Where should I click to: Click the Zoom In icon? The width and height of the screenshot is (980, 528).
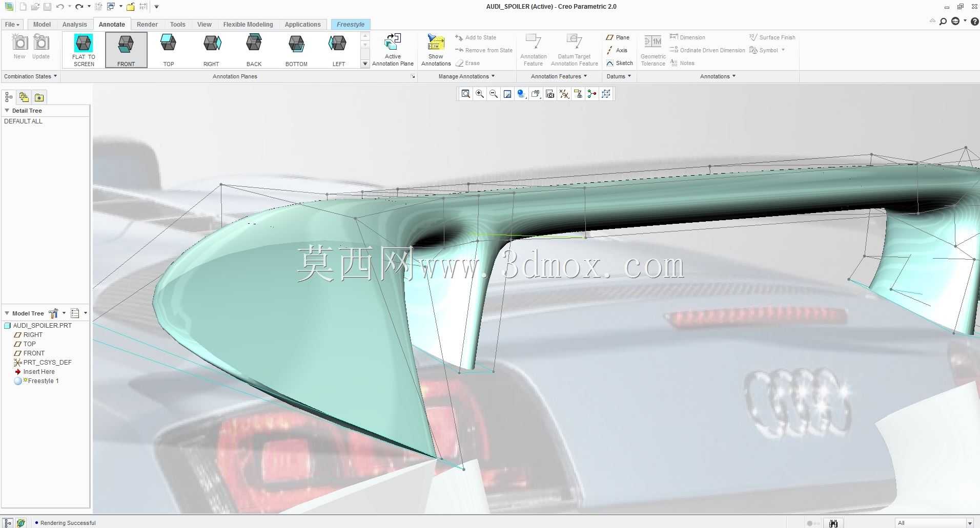480,94
